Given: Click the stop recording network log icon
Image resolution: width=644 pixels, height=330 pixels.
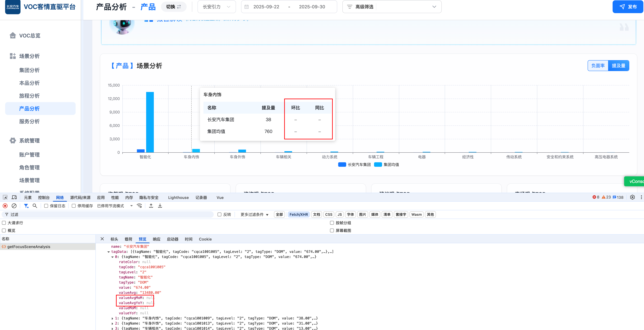Looking at the screenshot, I should pos(5,206).
